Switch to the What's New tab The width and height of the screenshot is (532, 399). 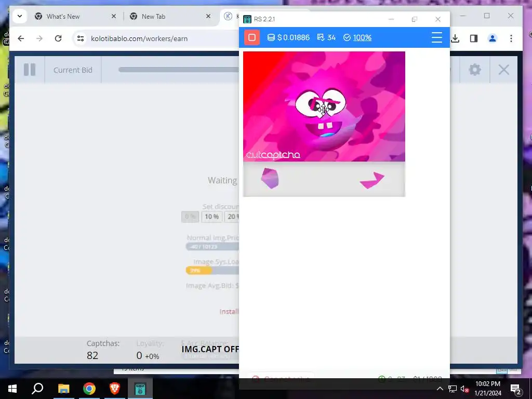coord(63,16)
